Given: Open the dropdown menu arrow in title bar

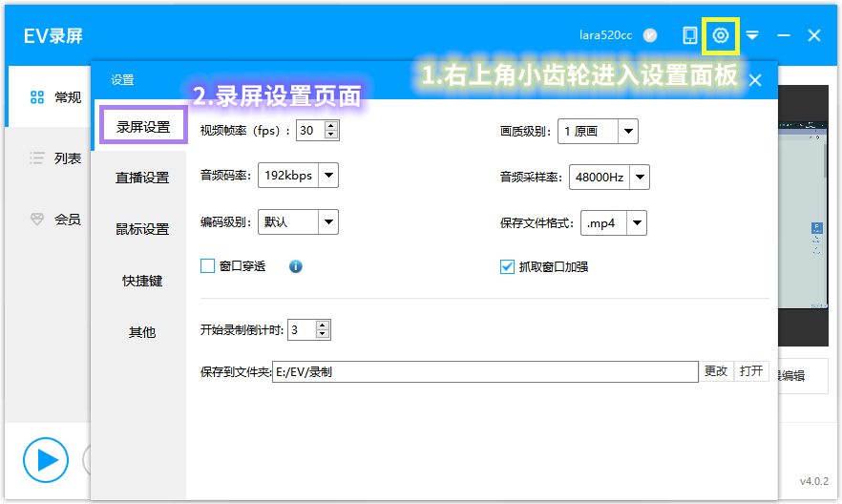Looking at the screenshot, I should click(x=752, y=35).
